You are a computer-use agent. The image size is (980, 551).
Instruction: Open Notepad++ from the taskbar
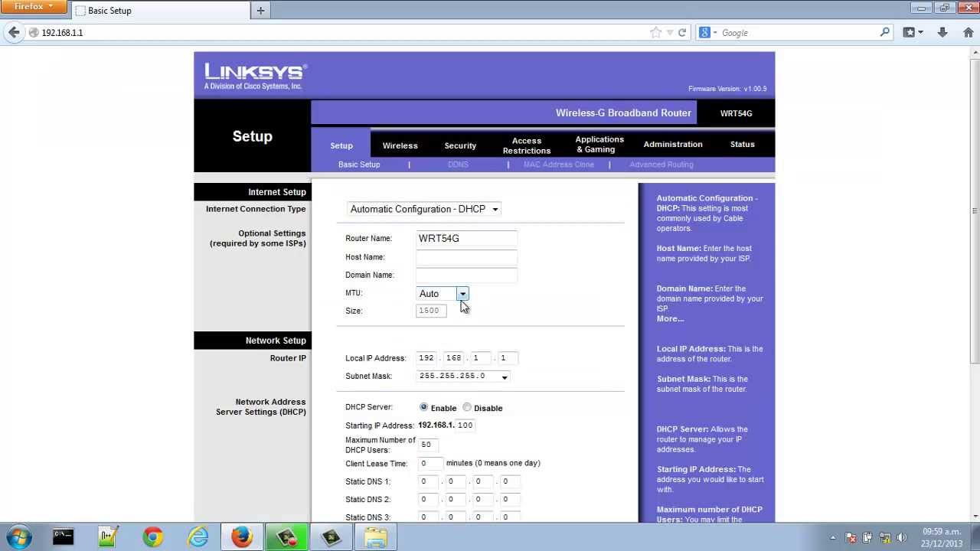coord(108,537)
